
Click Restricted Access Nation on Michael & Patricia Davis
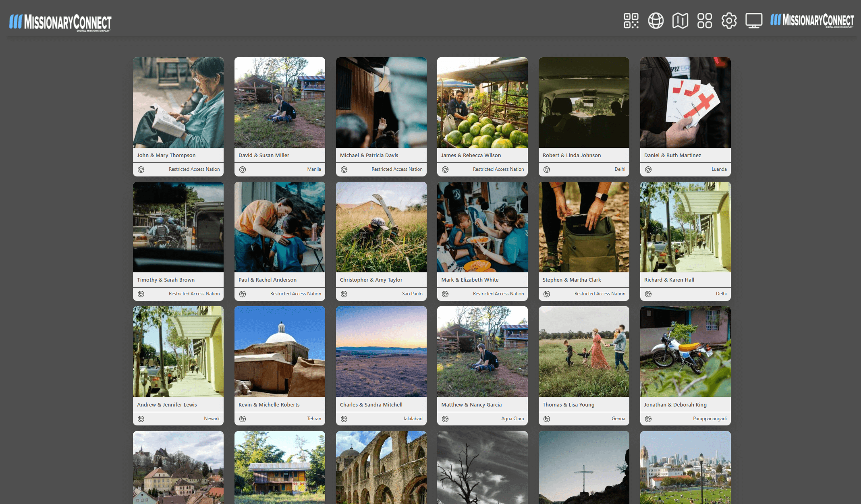(397, 169)
